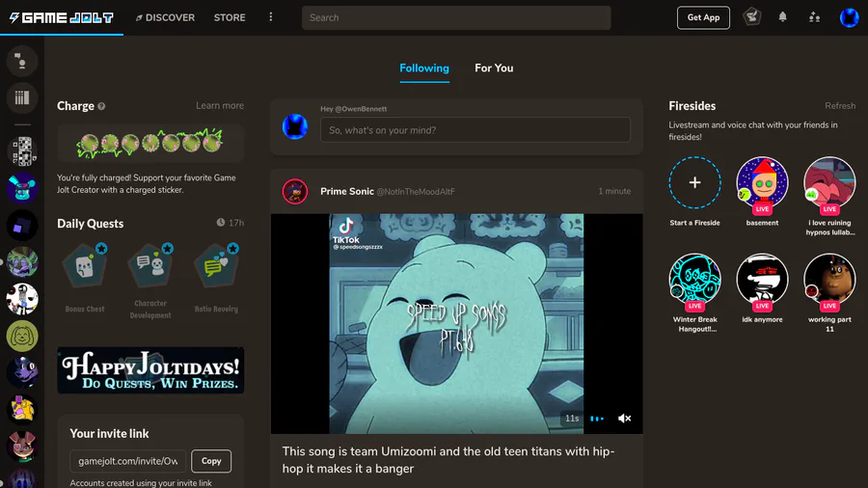The image size is (868, 488).
Task: Join the 'i love ruining hypnos lullab...' fireside
Action: tap(829, 182)
